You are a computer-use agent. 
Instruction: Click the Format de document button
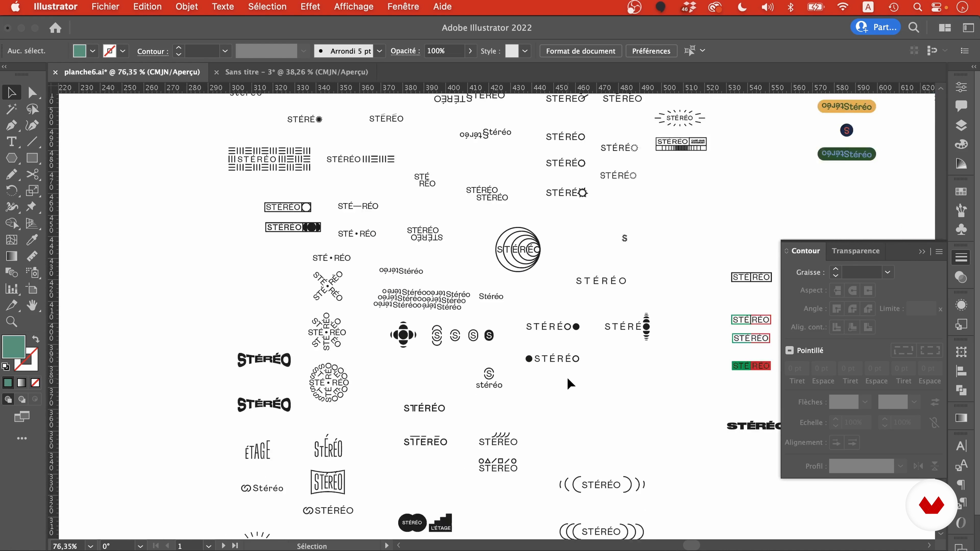tap(581, 51)
